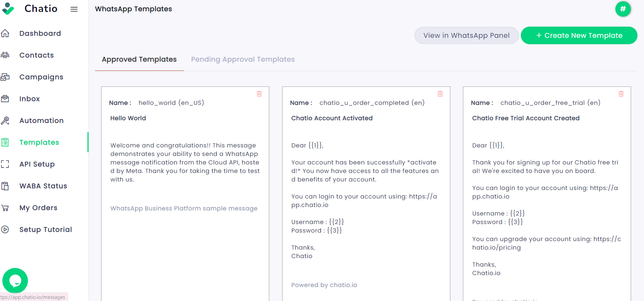Open the WABA Status clipboard icon
This screenshot has height=301, width=644.
5,186
